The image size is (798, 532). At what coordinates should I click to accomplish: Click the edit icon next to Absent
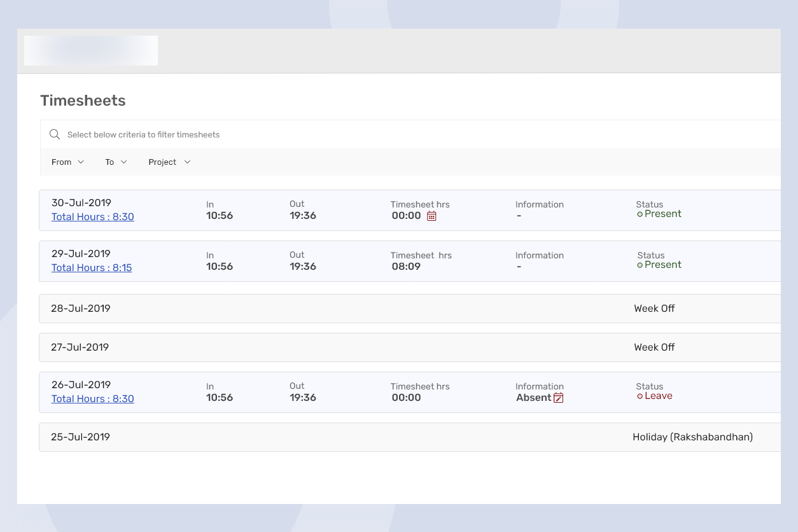558,398
